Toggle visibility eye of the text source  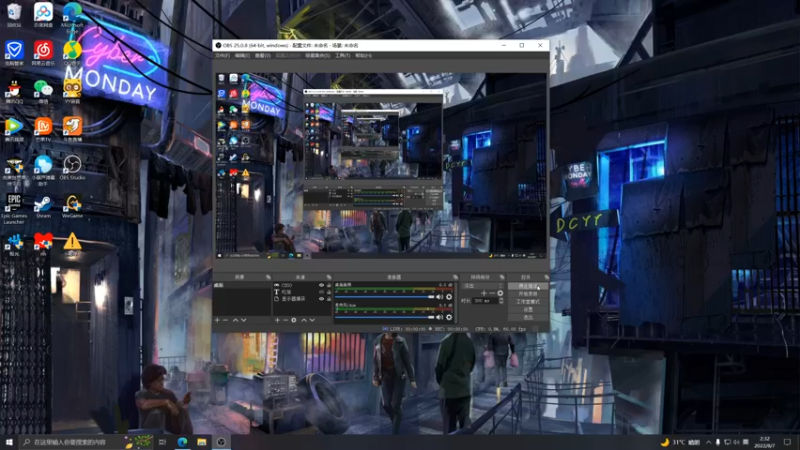[x=321, y=292]
